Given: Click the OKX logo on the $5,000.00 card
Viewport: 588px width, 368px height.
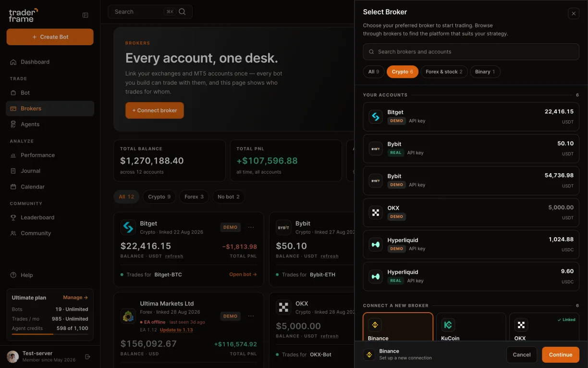Looking at the screenshot, I should (x=283, y=307).
